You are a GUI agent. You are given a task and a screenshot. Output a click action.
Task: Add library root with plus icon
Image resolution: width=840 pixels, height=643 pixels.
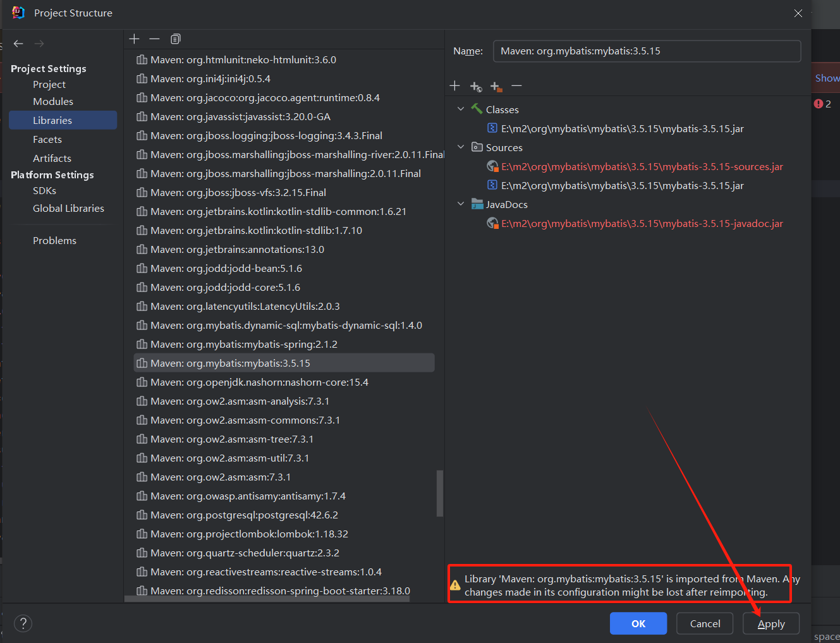pyautogui.click(x=454, y=85)
